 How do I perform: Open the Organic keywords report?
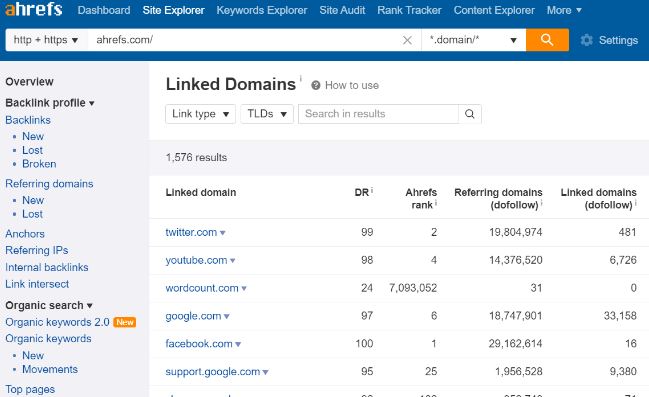tap(48, 339)
